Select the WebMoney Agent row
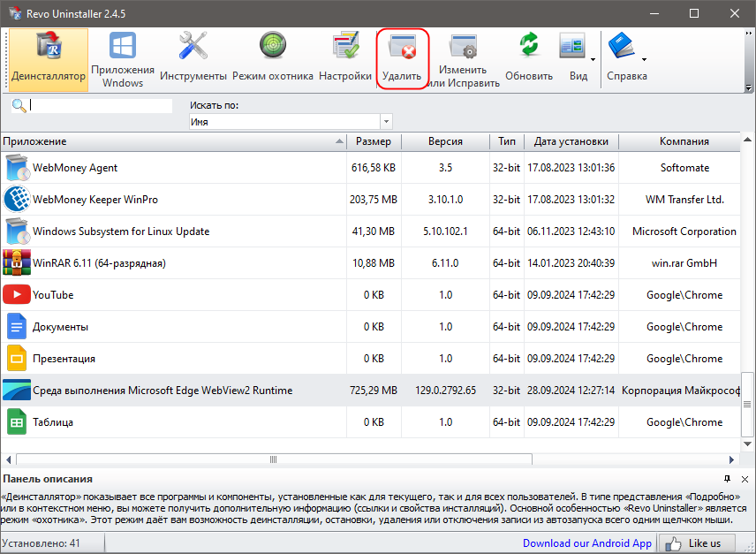This screenshot has height=554, width=756. click(370, 168)
